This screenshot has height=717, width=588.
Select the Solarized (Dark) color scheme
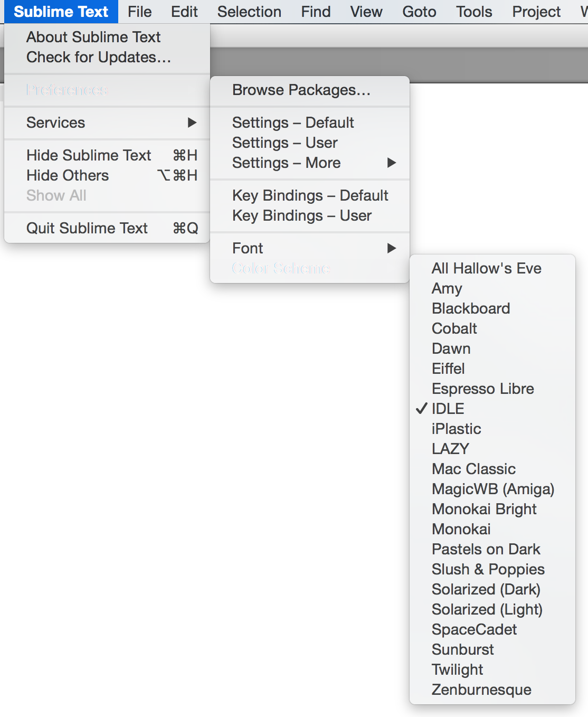[x=486, y=589]
